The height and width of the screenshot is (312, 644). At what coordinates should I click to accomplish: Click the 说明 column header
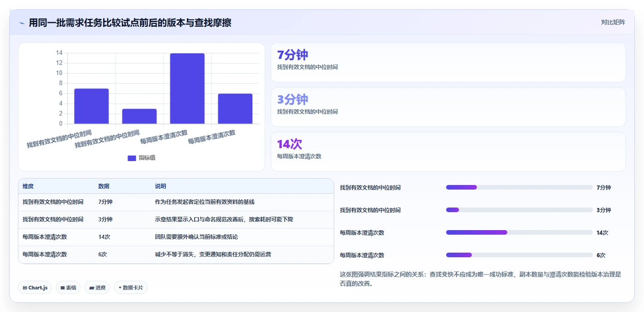point(161,186)
